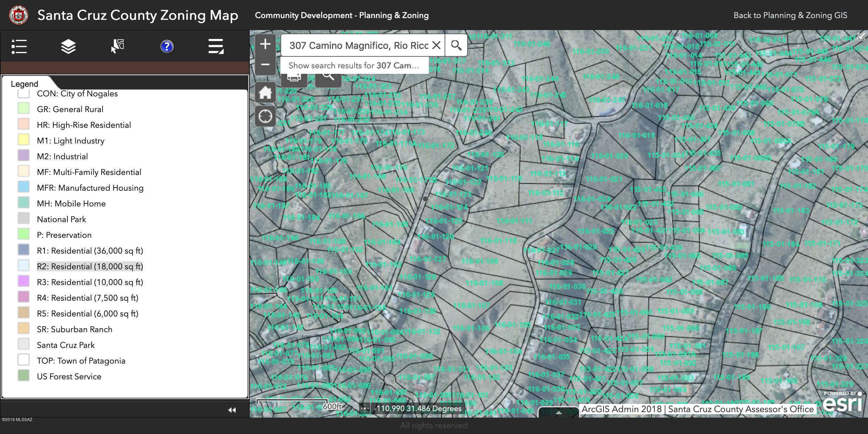The height and width of the screenshot is (434, 868).
Task: Expand the bottom attribute table arrow
Action: [558, 412]
